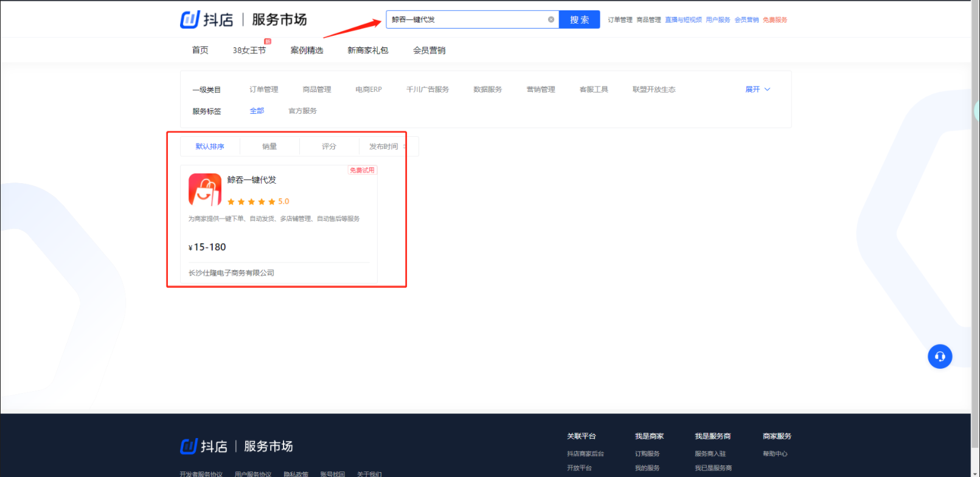Viewport: 980px width, 477px height.
Task: Sort results by 销量
Action: [269, 147]
